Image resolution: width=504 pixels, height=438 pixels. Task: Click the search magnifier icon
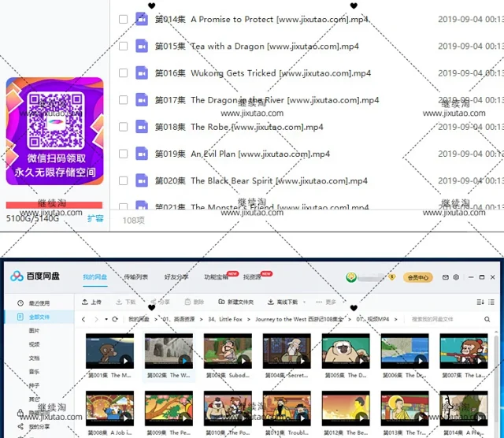point(487,319)
